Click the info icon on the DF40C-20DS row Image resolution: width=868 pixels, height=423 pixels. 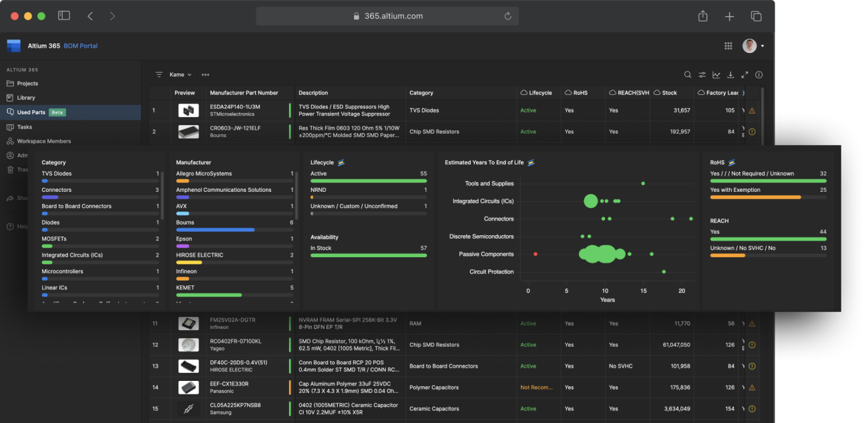pos(752,366)
